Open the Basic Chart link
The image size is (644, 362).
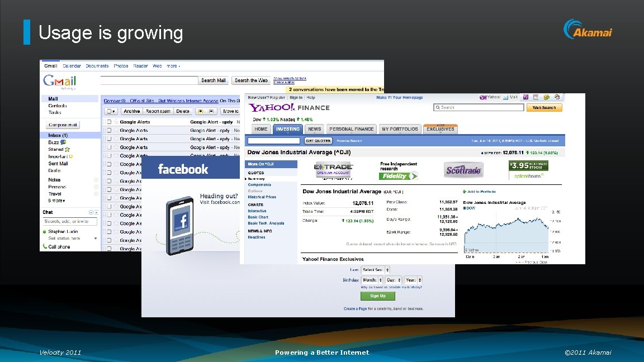point(258,217)
